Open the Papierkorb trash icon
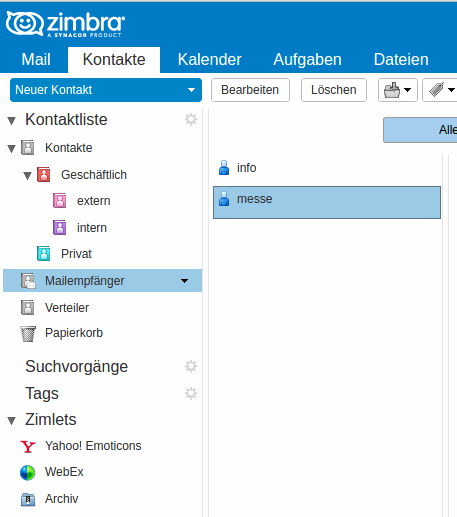The height and width of the screenshot is (517, 457). (x=28, y=334)
